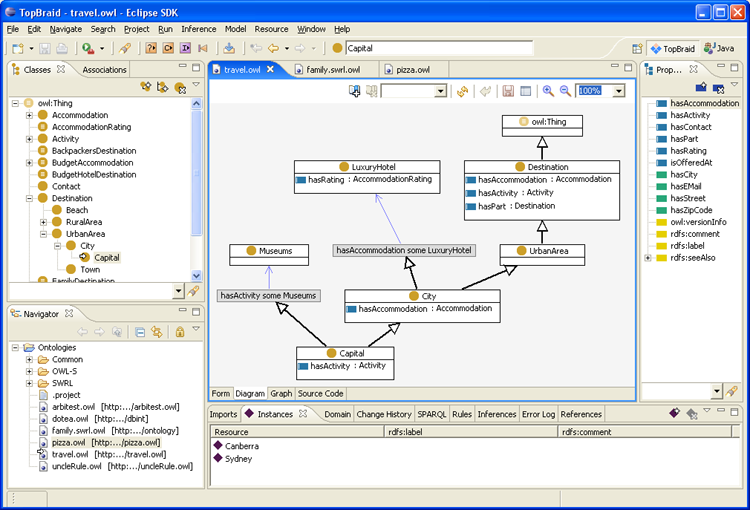This screenshot has width=750, height=510.
Task: Click the delete class icon in Classes panel
Action: pos(180,88)
